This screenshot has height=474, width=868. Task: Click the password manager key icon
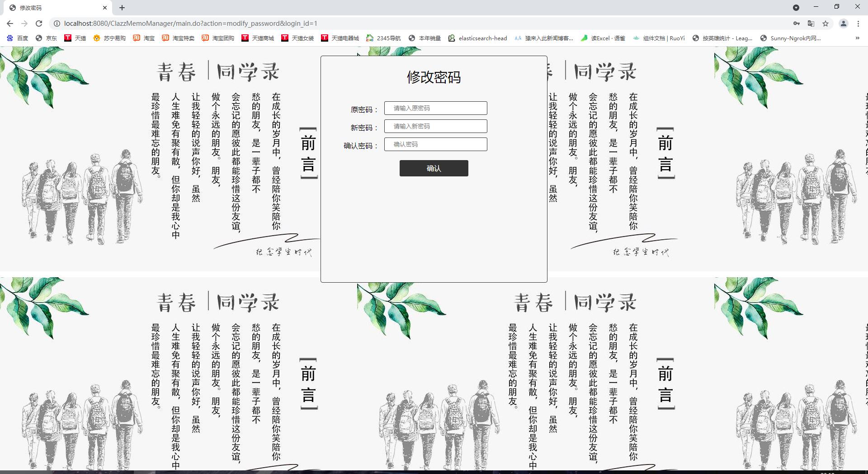tap(795, 23)
